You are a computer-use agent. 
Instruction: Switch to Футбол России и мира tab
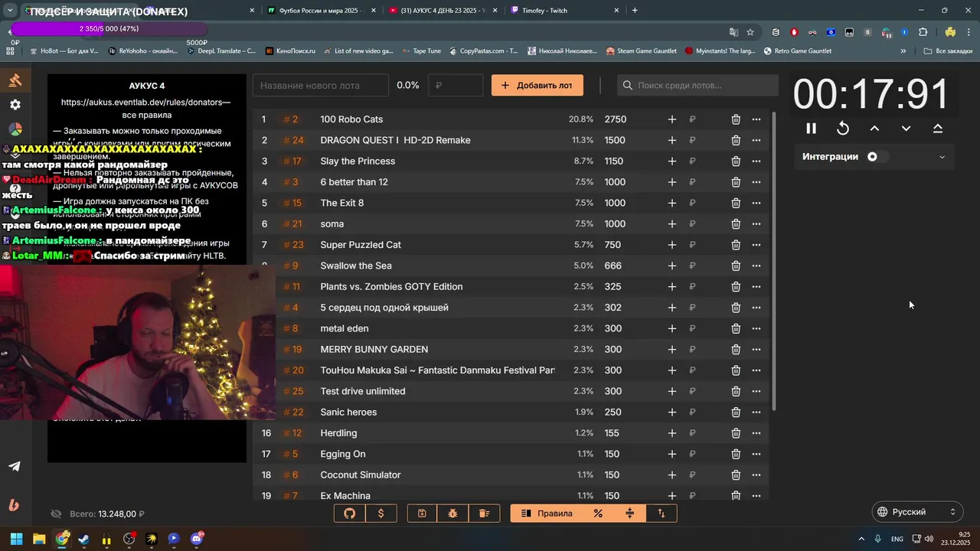[x=321, y=11]
